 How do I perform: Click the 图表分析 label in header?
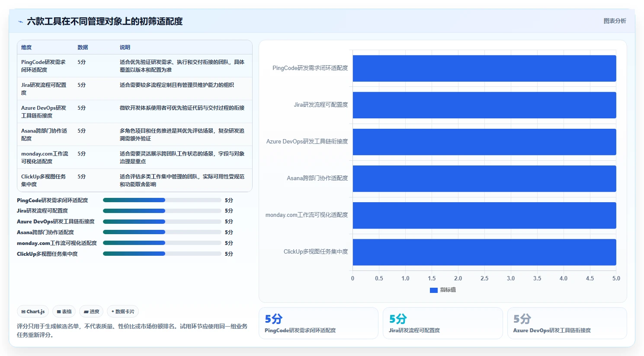point(615,21)
